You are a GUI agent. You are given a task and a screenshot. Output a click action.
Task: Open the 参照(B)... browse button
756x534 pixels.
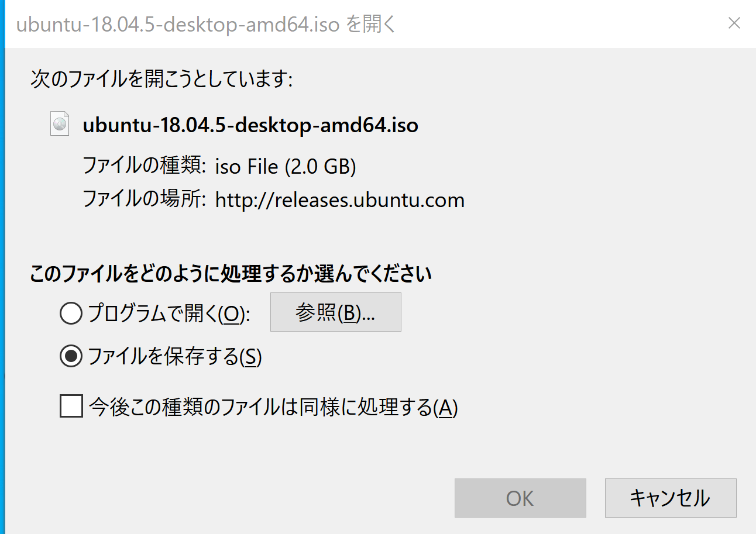[335, 312]
